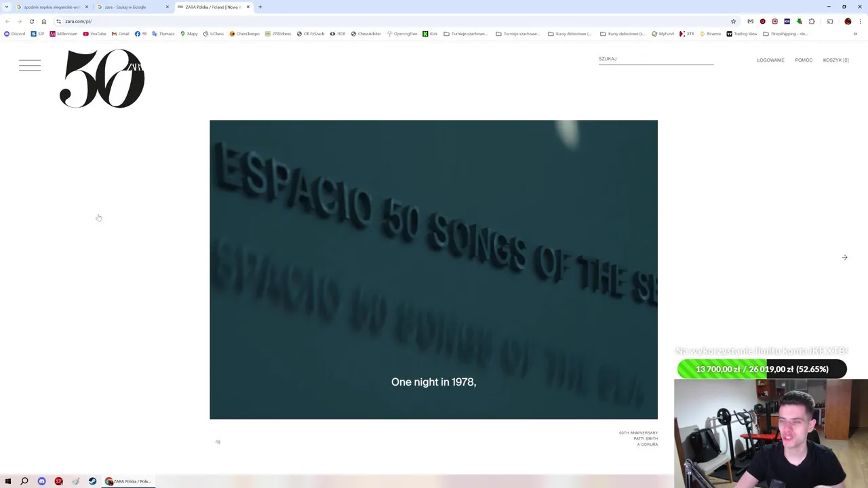Open the Trading View bookmark
Image resolution: width=868 pixels, height=488 pixels.
point(742,34)
